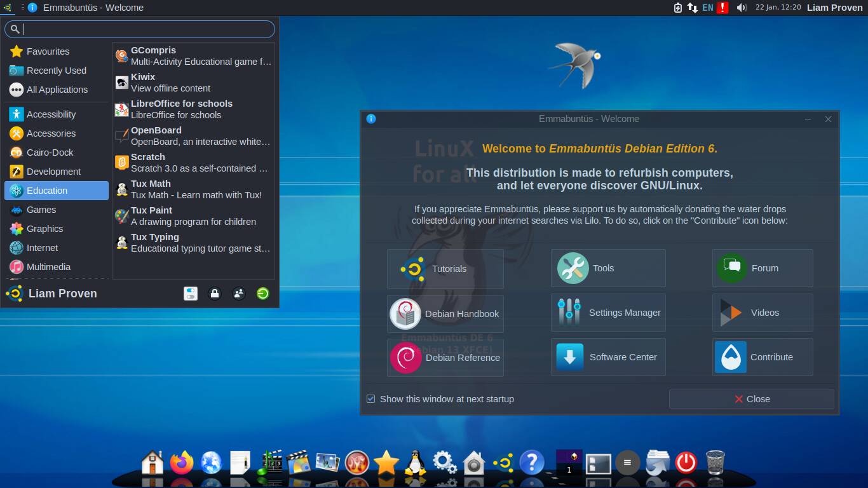Close the Welcome window with the Close button

[752, 398]
